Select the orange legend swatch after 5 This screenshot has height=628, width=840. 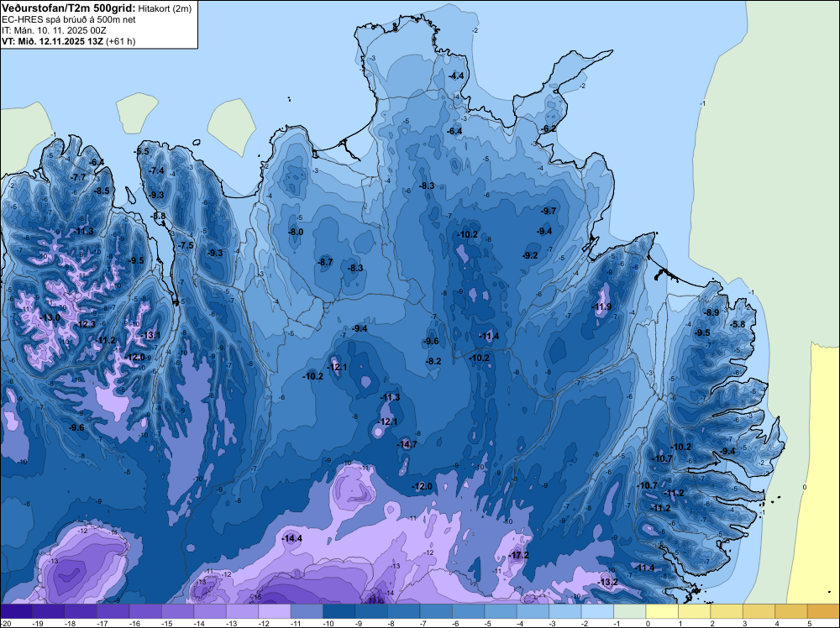coord(823,611)
